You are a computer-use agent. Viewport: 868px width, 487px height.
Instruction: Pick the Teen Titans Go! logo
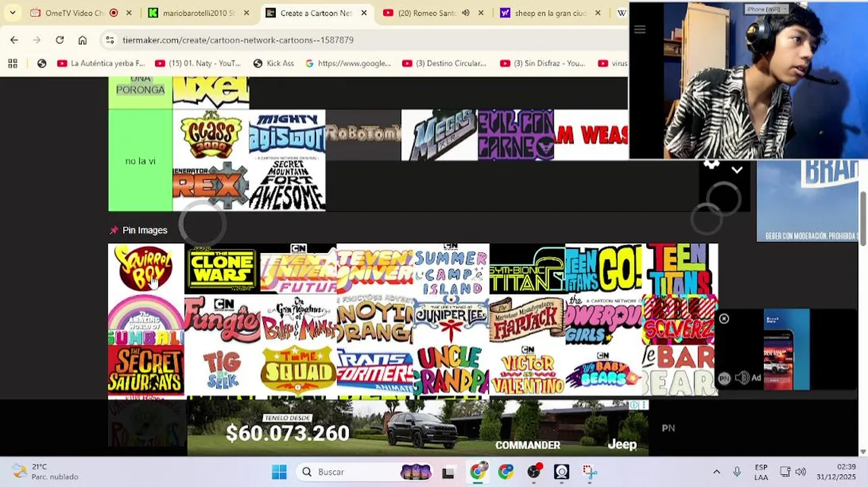(604, 269)
